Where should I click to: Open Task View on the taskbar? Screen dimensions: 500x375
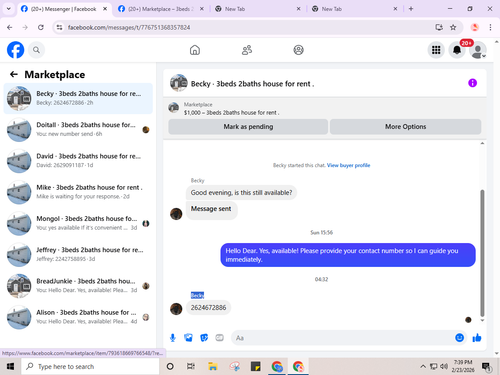coord(191,367)
